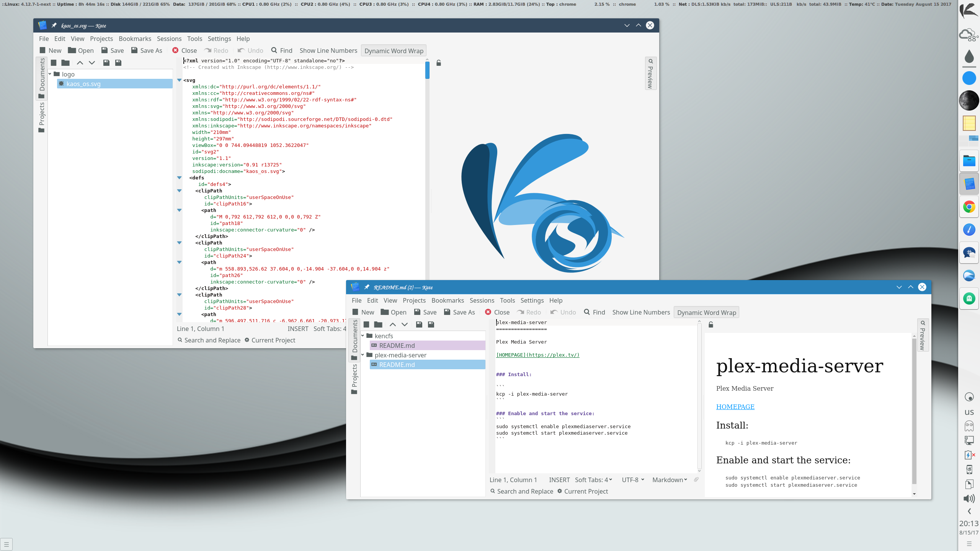Viewport: 980px width, 551px height.
Task: Click Search and Replace in README.md window
Action: [x=522, y=491]
